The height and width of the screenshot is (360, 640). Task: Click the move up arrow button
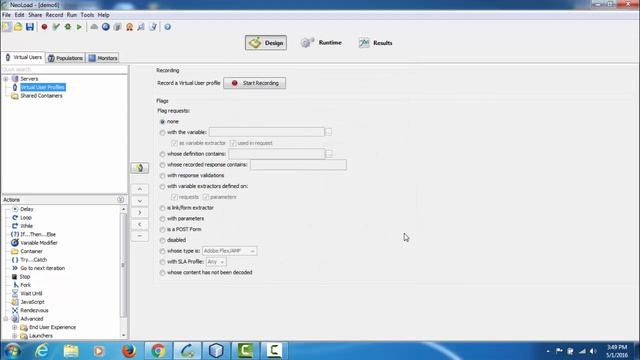pos(140,189)
